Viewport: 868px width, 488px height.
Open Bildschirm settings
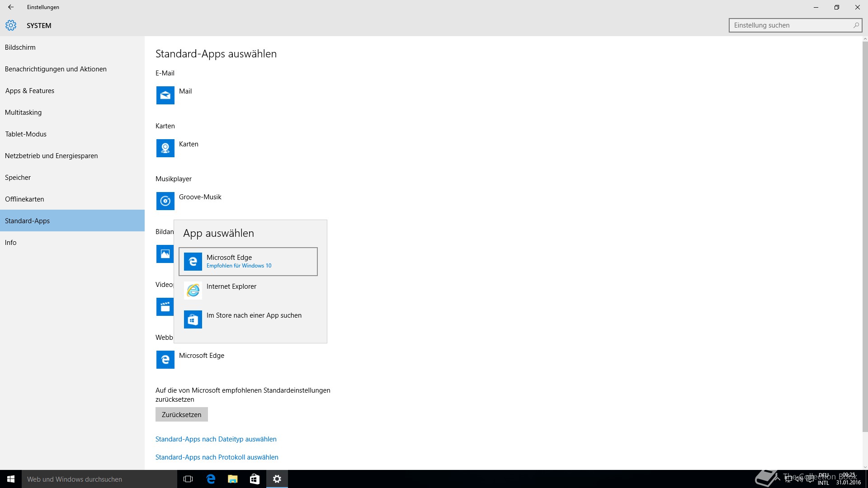click(x=72, y=47)
